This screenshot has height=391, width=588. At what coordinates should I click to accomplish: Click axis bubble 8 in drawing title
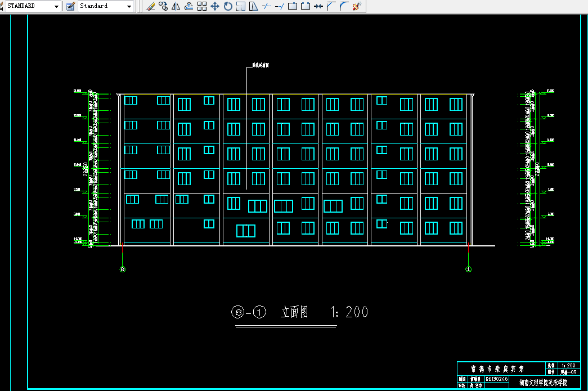238,312
